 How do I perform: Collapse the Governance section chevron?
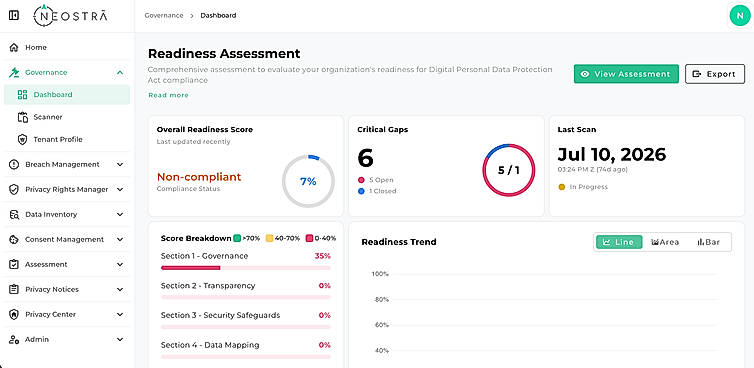coord(120,73)
